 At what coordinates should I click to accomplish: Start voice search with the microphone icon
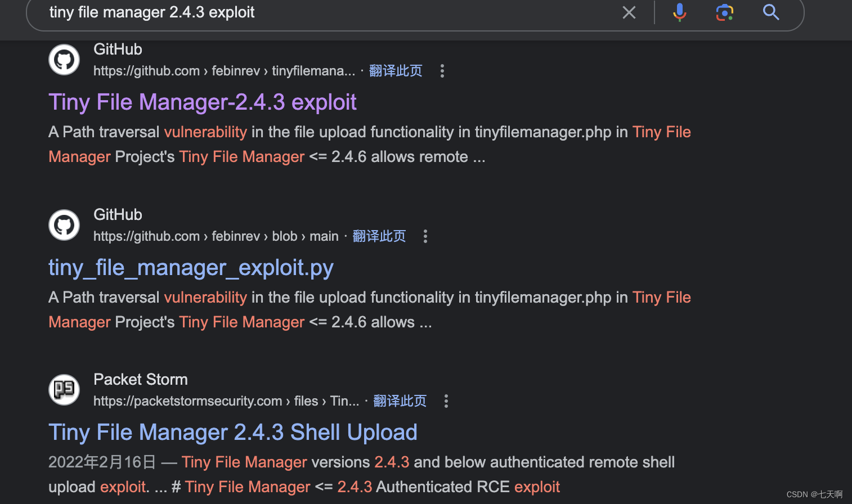[680, 12]
